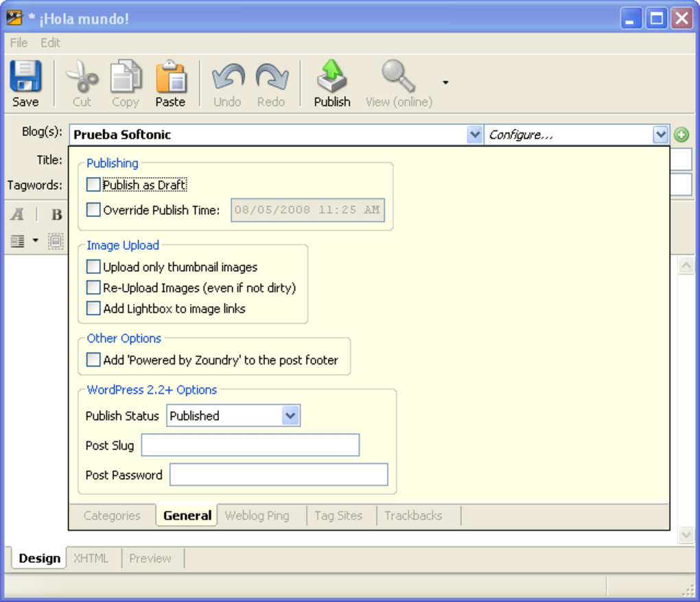The width and height of the screenshot is (700, 602).
Task: Click the View (online) magnifier icon
Action: (398, 77)
